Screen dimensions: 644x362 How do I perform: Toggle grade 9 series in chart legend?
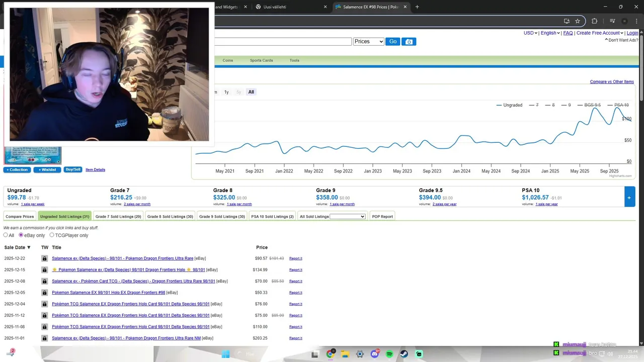coord(566,105)
